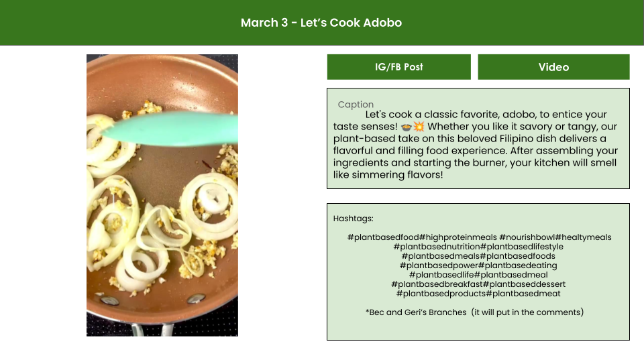
Task: Click the #plantbasedlifestyle hashtag
Action: coord(521,247)
